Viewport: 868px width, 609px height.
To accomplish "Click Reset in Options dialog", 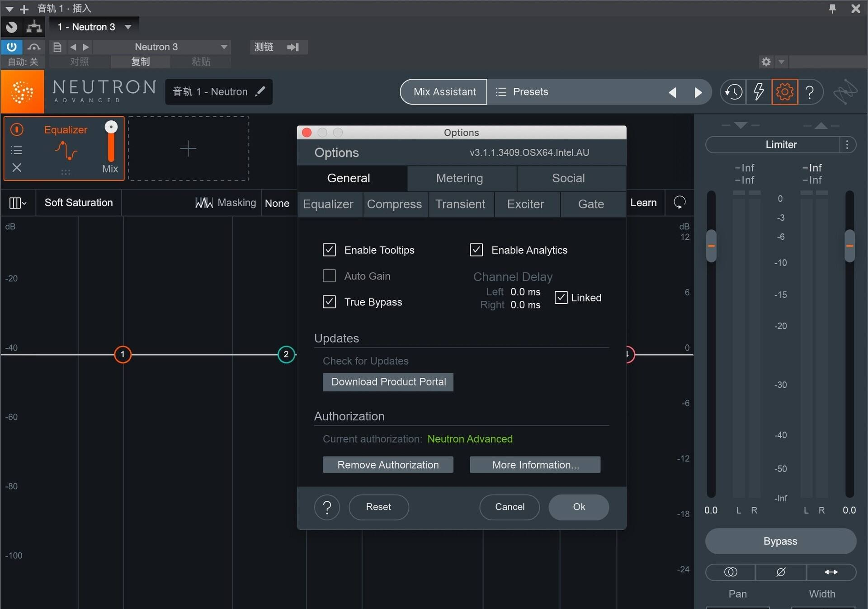I will (378, 507).
